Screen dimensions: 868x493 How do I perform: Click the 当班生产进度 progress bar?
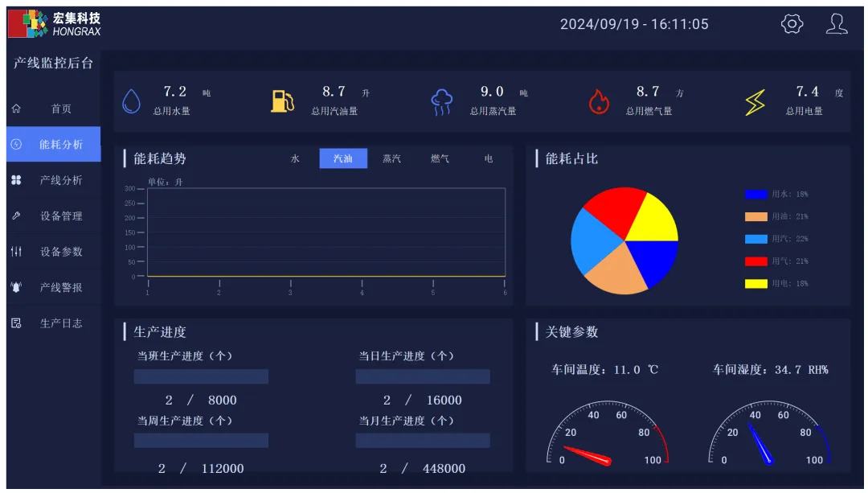[201, 376]
